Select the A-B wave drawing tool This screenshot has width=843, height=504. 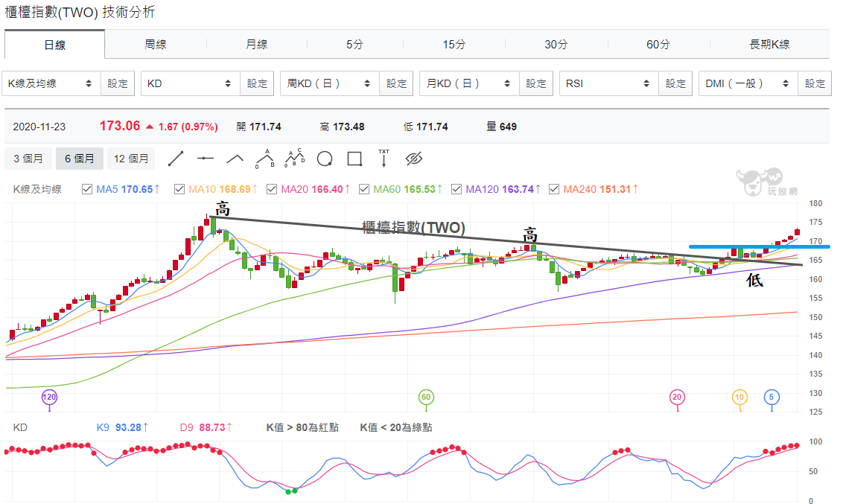(x=264, y=159)
